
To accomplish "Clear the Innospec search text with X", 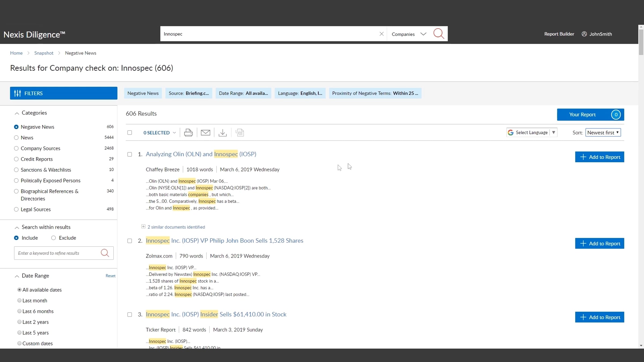I will point(381,34).
